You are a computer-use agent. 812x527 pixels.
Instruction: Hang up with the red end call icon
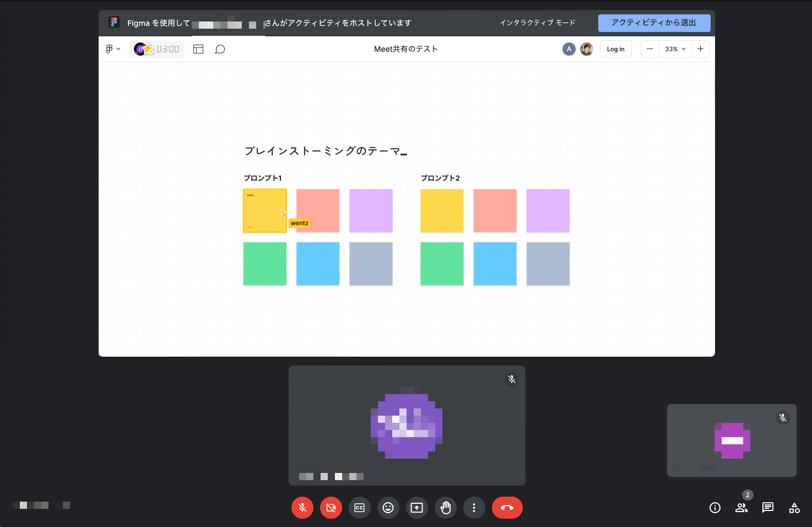[507, 508]
